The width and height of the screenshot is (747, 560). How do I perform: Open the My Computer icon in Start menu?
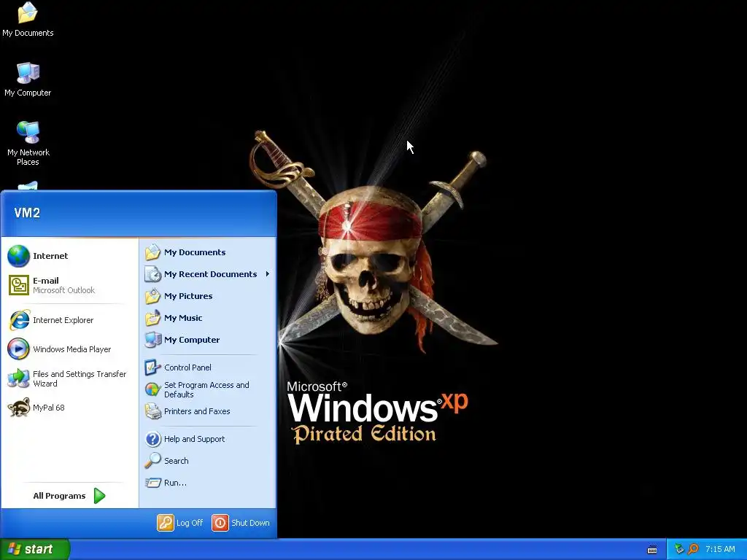click(x=153, y=340)
